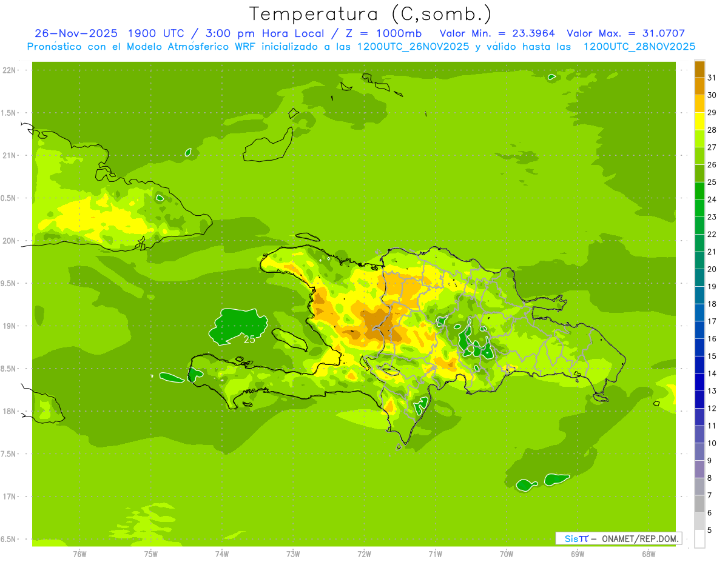Image resolution: width=728 pixels, height=562 pixels.
Task: Click the green colorbar swatch between 24 and 25
Action: 699,191
